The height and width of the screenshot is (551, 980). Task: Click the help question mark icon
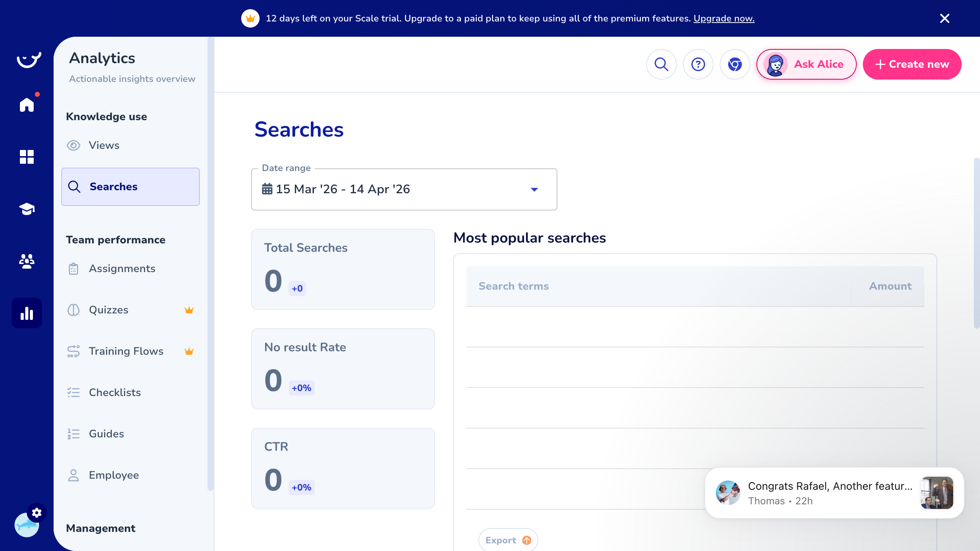pos(698,64)
